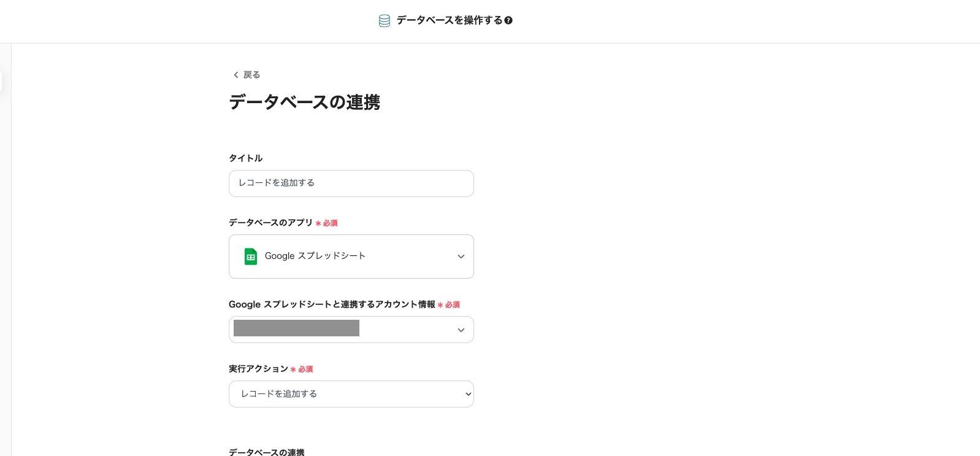Click the タイトル input field
980x456 pixels.
point(351,184)
